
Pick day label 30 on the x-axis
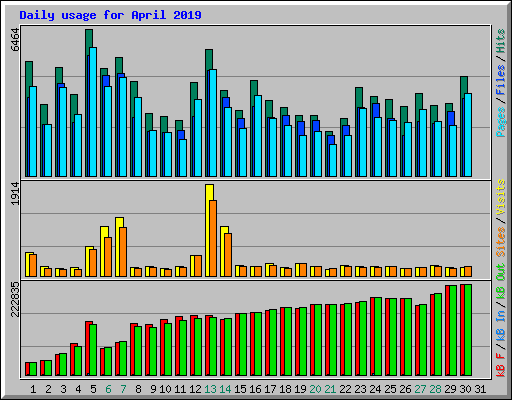[x=465, y=389]
